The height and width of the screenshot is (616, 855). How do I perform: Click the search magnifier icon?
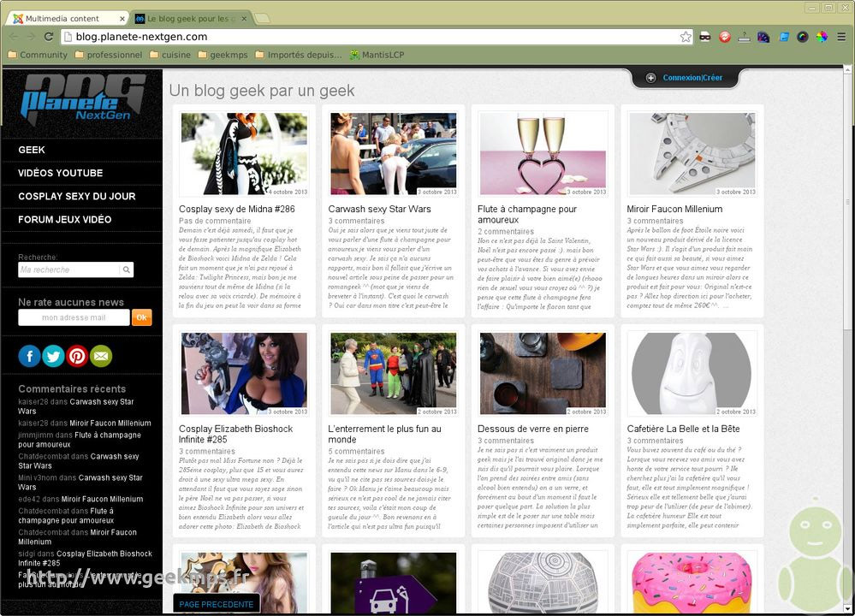tap(127, 270)
